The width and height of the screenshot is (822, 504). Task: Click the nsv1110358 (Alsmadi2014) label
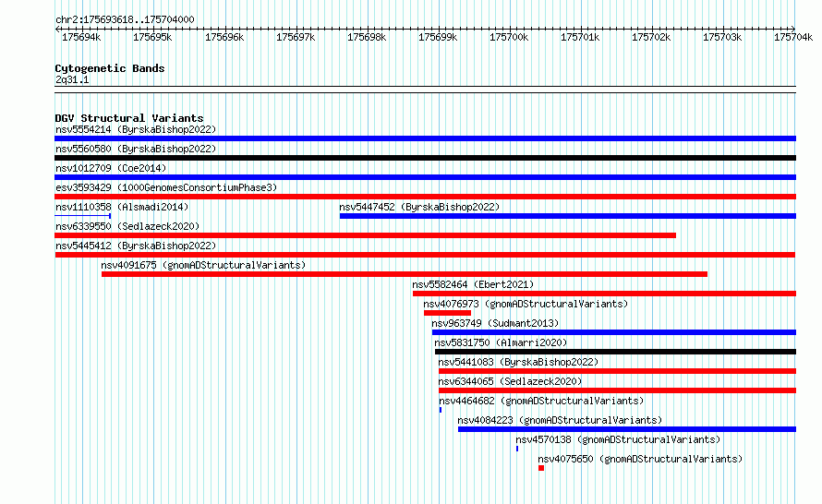122,207
